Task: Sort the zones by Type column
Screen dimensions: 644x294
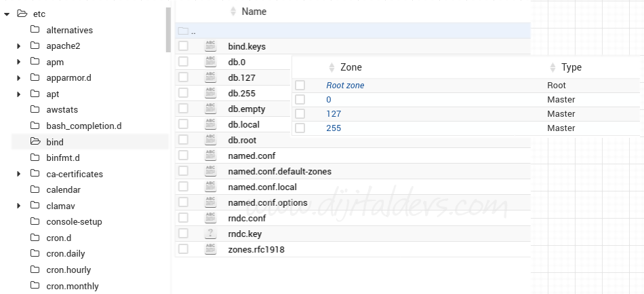Action: 571,67
